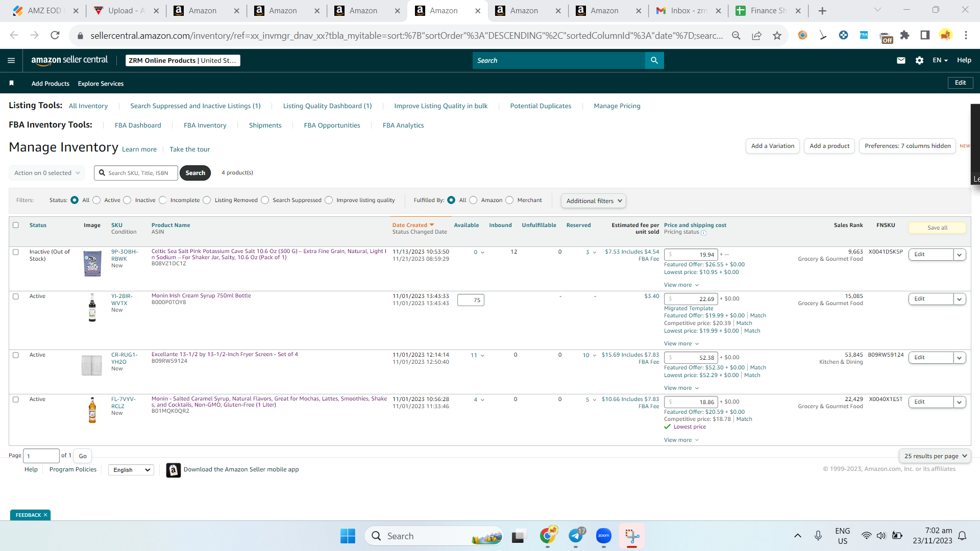
Task: Open Telegram from the taskbar
Action: (x=576, y=536)
